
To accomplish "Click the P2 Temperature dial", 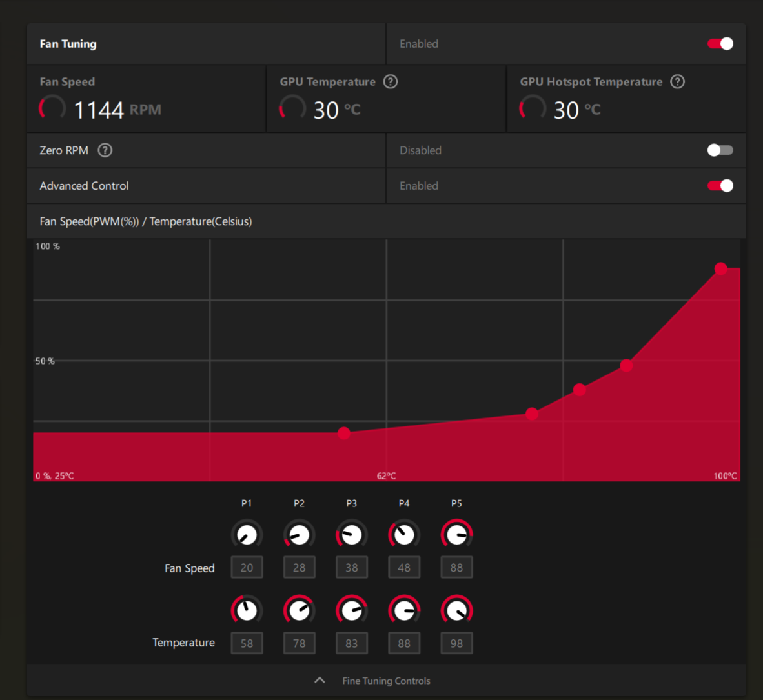I will tap(299, 610).
